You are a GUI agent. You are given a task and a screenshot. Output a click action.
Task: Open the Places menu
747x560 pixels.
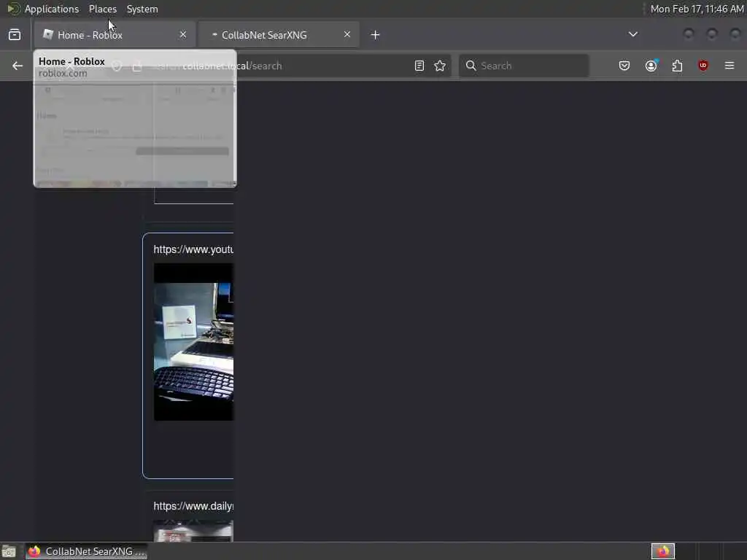pos(102,9)
